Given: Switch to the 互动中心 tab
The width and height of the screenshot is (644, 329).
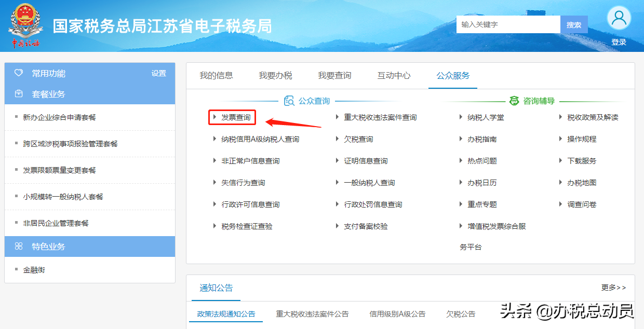Looking at the screenshot, I should tap(395, 75).
